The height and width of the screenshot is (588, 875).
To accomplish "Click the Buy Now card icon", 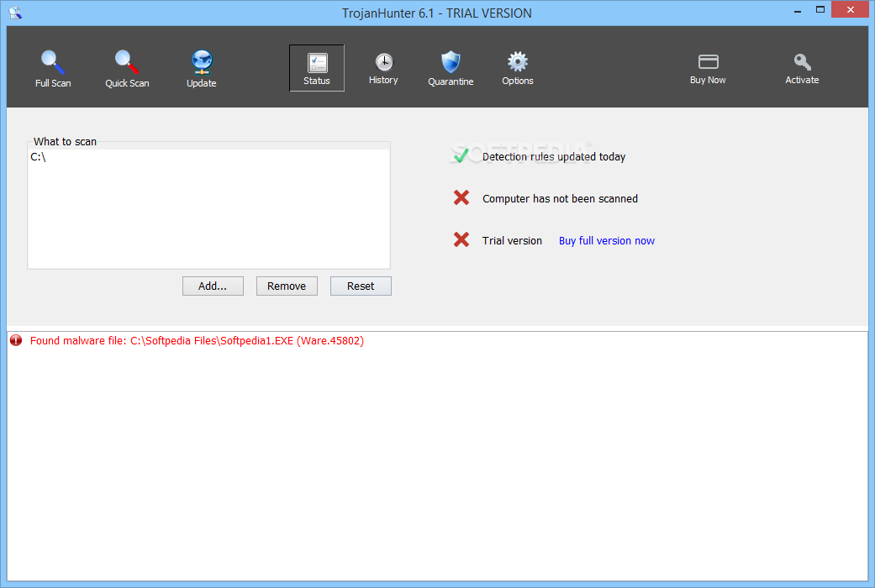I will click(708, 61).
